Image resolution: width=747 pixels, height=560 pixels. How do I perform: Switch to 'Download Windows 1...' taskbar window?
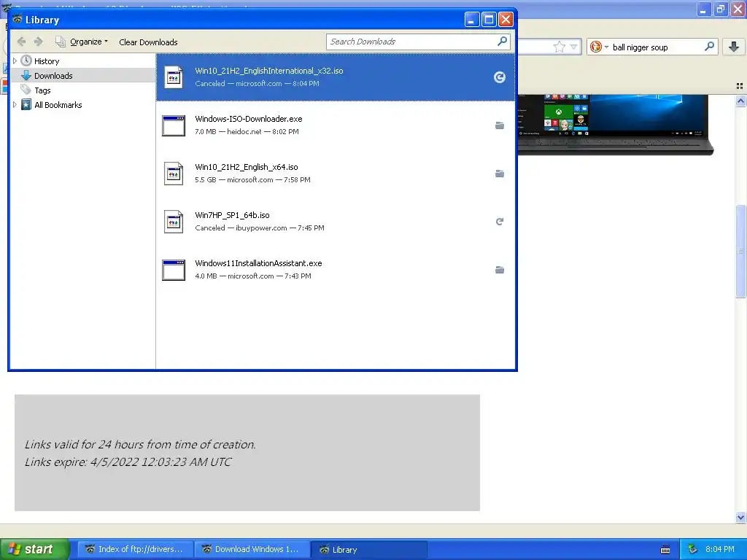pos(252,549)
